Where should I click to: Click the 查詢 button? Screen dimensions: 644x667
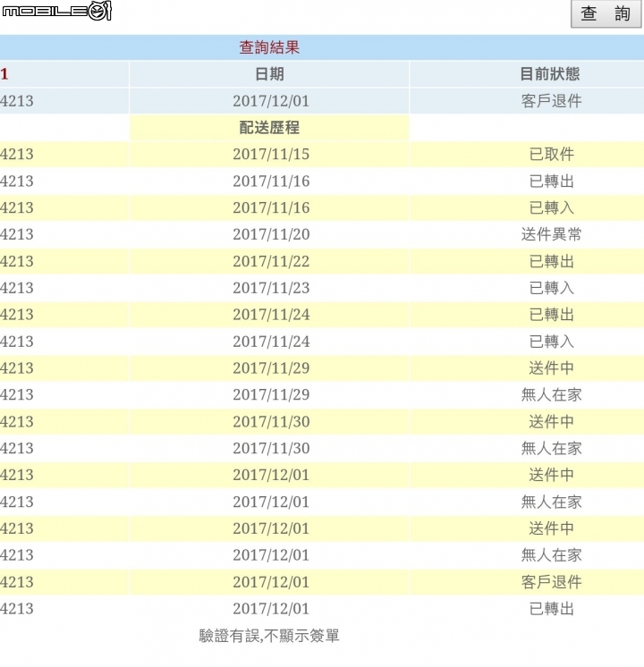tap(606, 14)
